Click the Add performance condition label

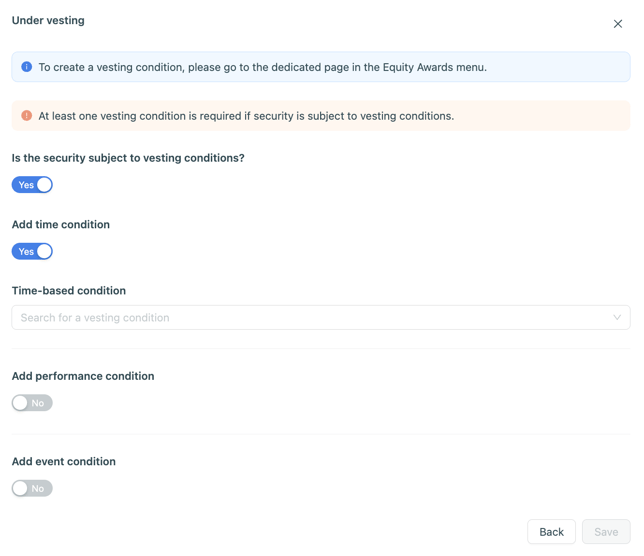(x=83, y=376)
